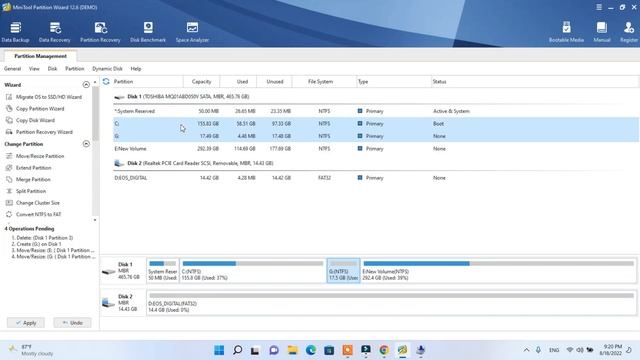This screenshot has width=640, height=360.
Task: Open Microsoft Edge from the taskbar
Action: (311, 350)
